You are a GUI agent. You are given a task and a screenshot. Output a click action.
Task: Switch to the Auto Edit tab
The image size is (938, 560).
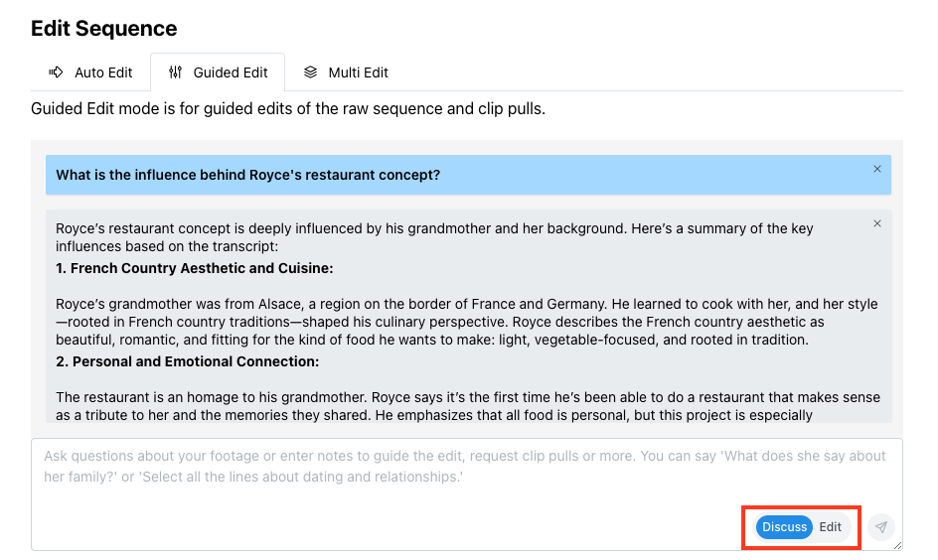pos(90,72)
